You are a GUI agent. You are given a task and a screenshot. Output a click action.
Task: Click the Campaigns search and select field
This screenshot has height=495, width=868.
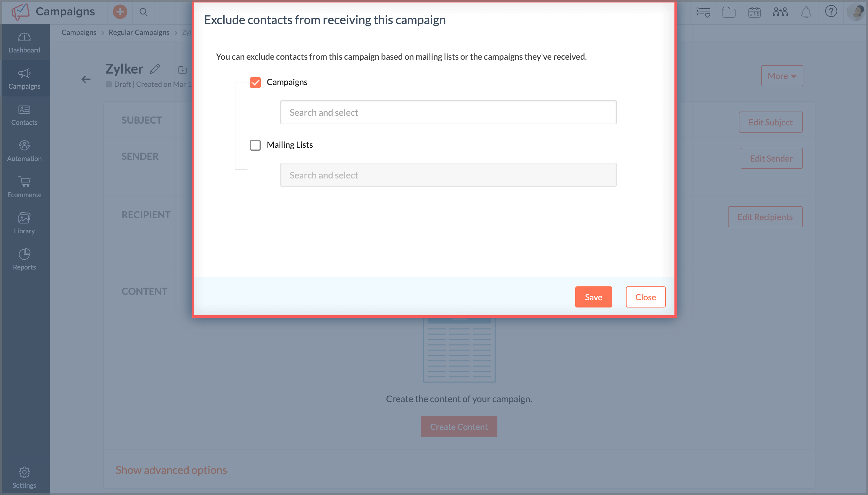(448, 112)
